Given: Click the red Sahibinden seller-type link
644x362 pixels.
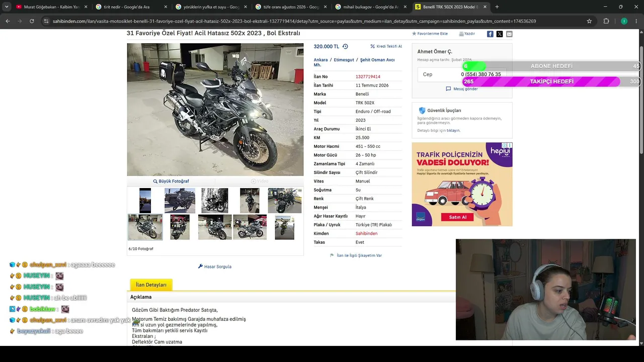Looking at the screenshot, I should tap(366, 234).
